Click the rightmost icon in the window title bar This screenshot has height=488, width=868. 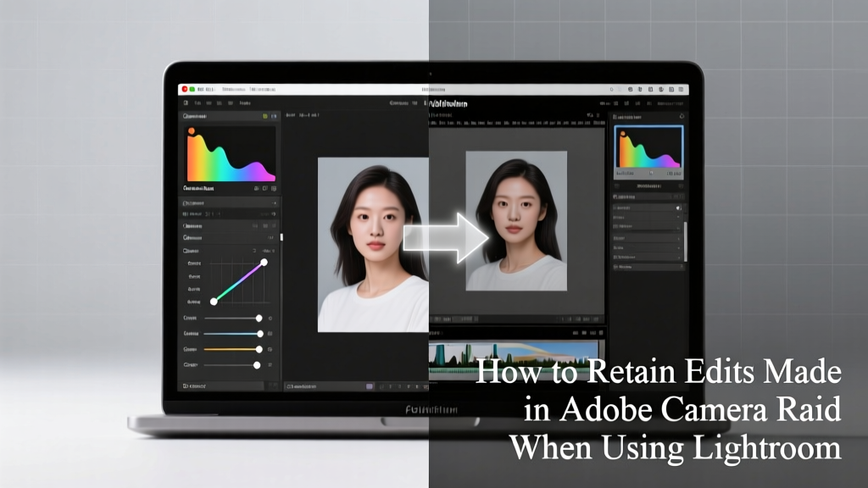coord(682,89)
